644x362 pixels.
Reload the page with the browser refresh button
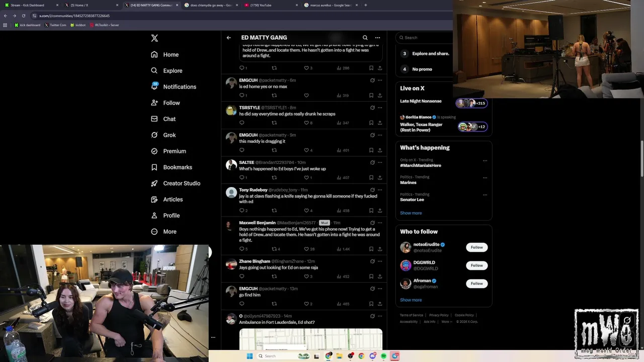pyautogui.click(x=24, y=16)
